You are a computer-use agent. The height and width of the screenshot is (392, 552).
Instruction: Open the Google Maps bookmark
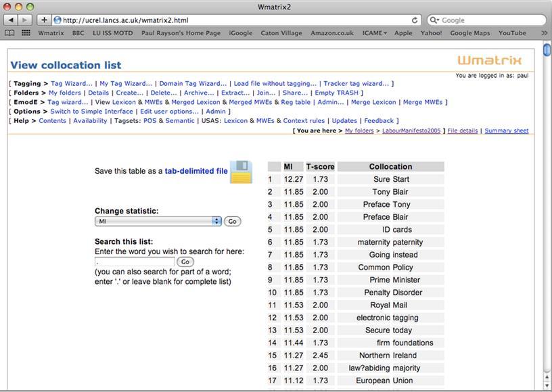(470, 32)
